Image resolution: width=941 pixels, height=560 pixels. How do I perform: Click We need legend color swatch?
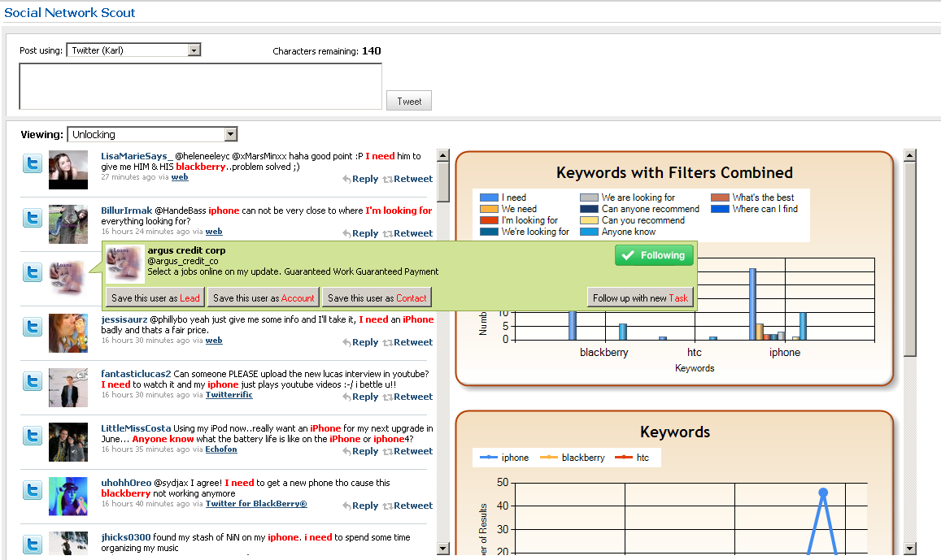point(489,209)
